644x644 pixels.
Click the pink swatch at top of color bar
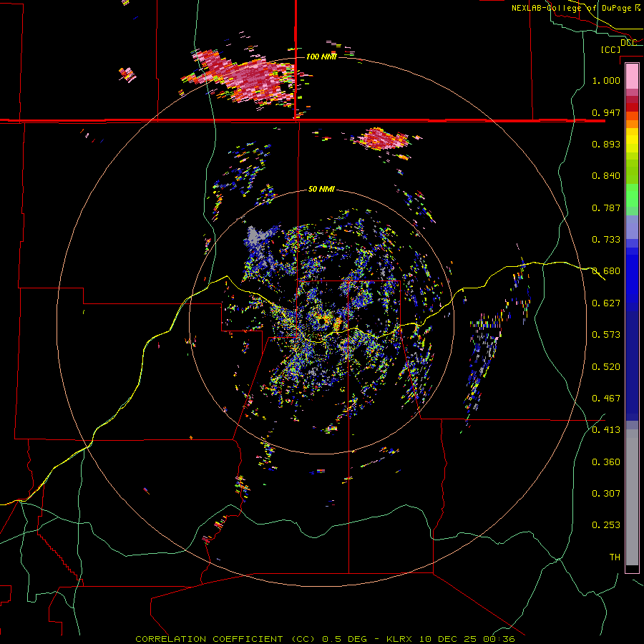632,76
